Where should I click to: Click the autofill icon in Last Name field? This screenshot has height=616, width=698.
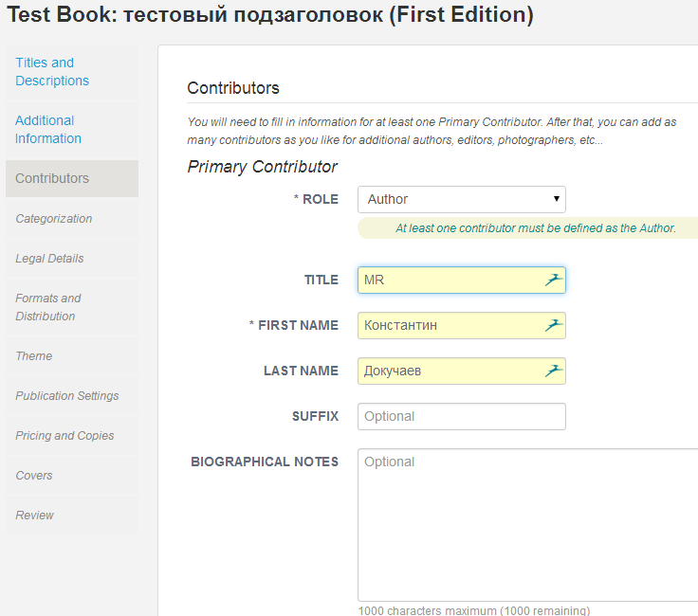554,371
